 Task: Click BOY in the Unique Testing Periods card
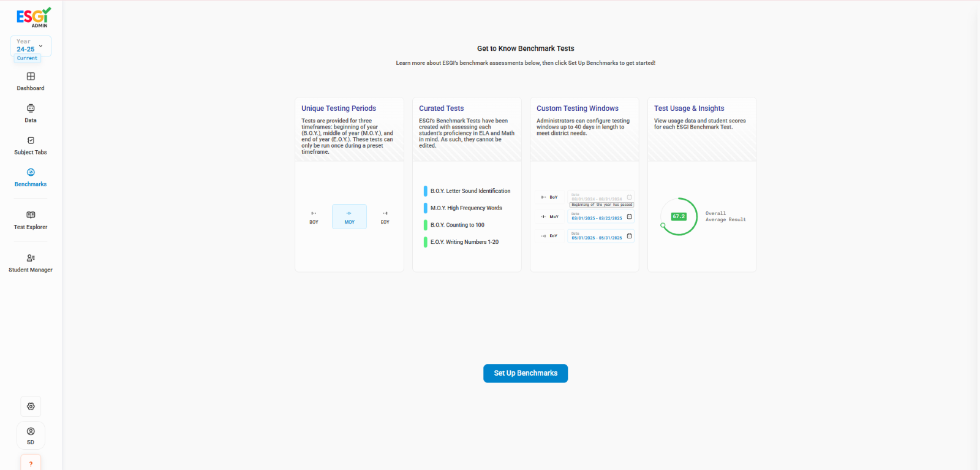pos(314,218)
